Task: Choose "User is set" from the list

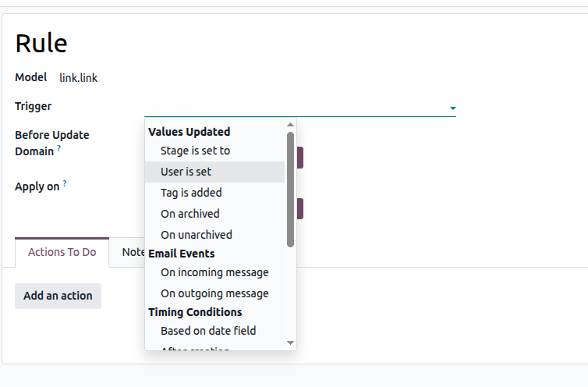Action: point(186,172)
